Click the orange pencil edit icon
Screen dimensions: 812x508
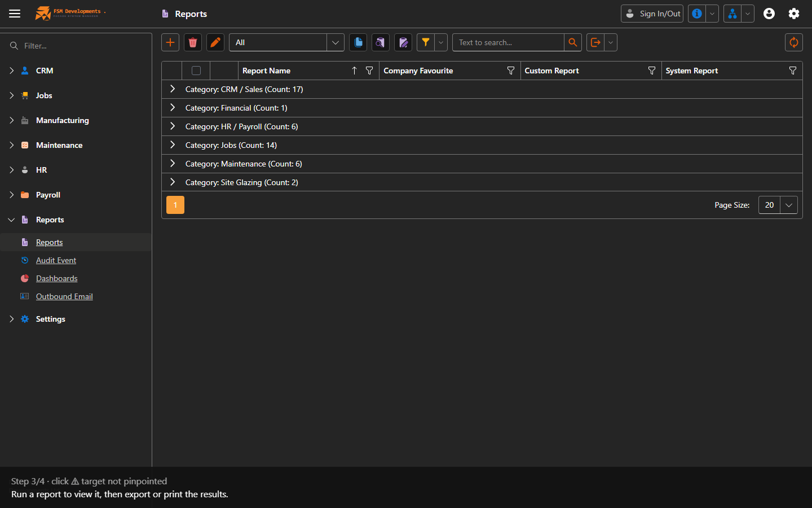pyautogui.click(x=215, y=42)
